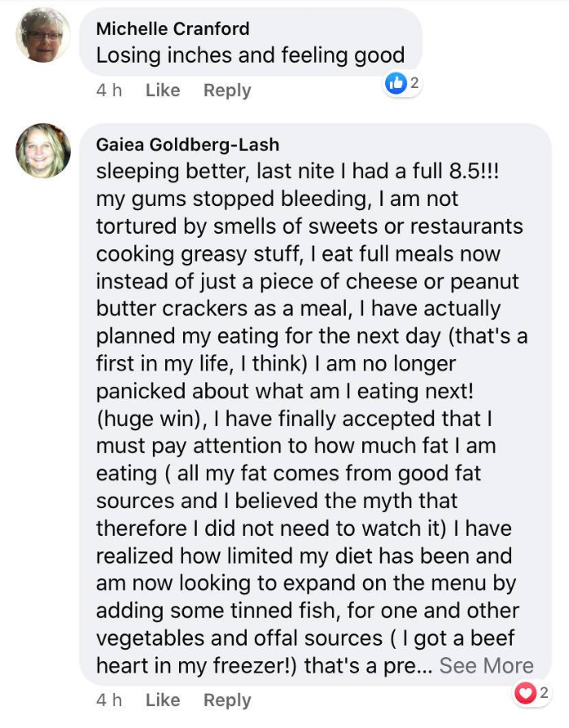Expand comment with See More
Viewport: 569px width, 728px height.
pyautogui.click(x=487, y=665)
